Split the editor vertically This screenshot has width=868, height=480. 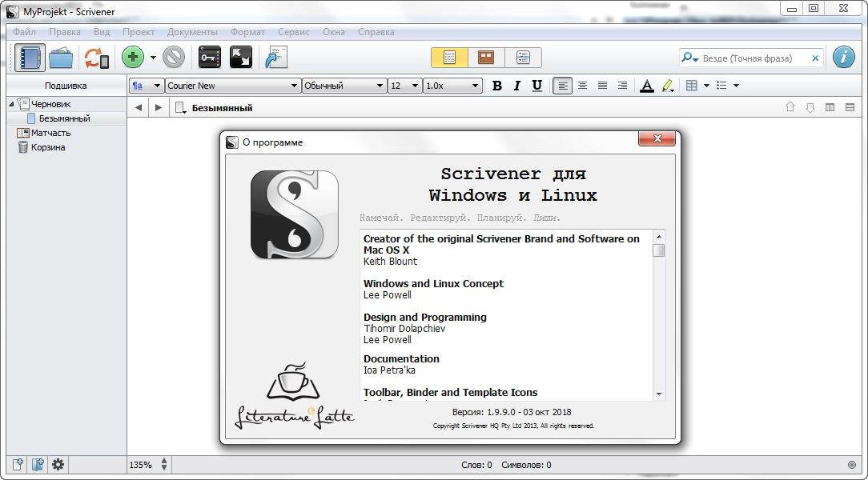click(830, 108)
